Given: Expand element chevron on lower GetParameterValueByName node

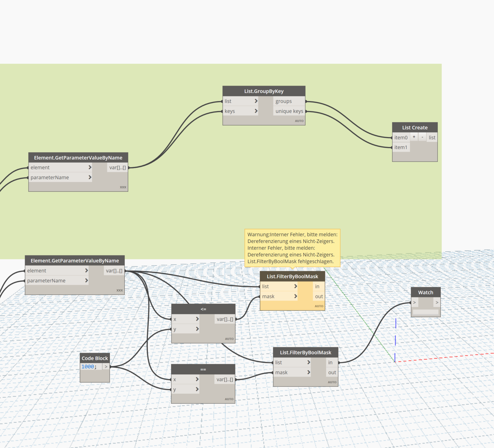Looking at the screenshot, I should tap(87, 271).
